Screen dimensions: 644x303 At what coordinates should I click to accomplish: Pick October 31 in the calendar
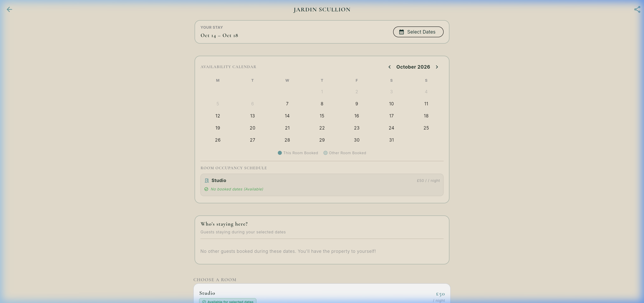(x=391, y=140)
